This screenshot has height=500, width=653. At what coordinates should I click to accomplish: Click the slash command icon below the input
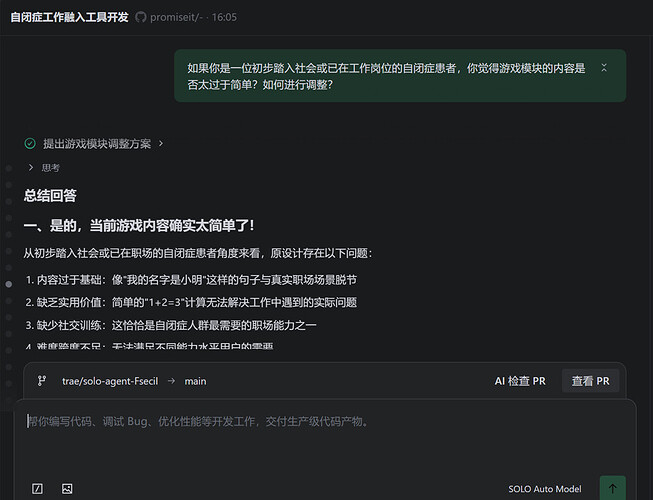click(x=37, y=488)
